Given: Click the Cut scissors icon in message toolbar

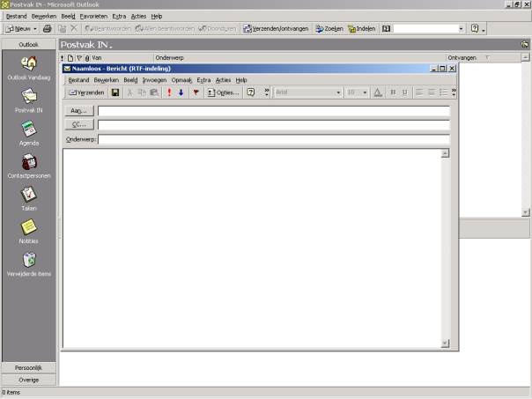Looking at the screenshot, I should coord(129,92).
